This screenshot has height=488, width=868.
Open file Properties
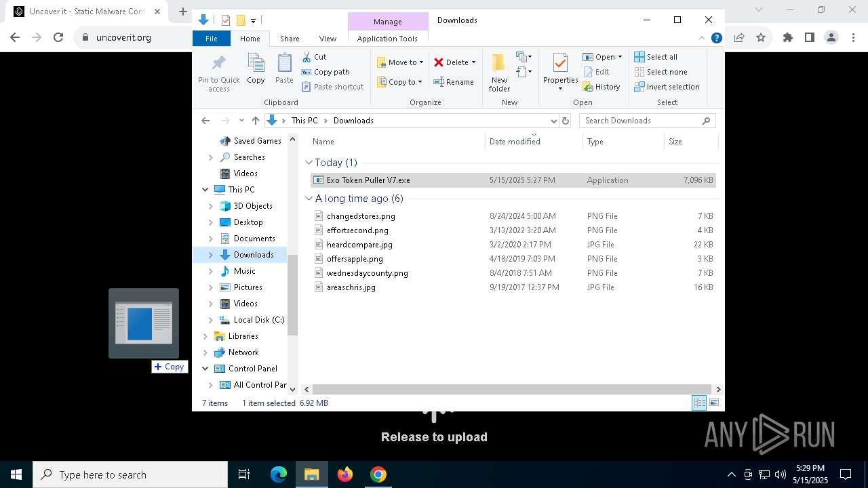pyautogui.click(x=560, y=71)
